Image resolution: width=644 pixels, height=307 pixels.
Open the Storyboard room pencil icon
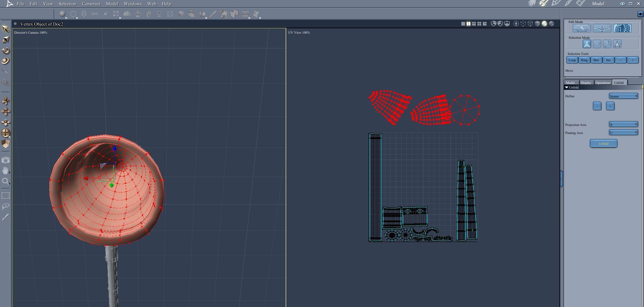(556, 3)
